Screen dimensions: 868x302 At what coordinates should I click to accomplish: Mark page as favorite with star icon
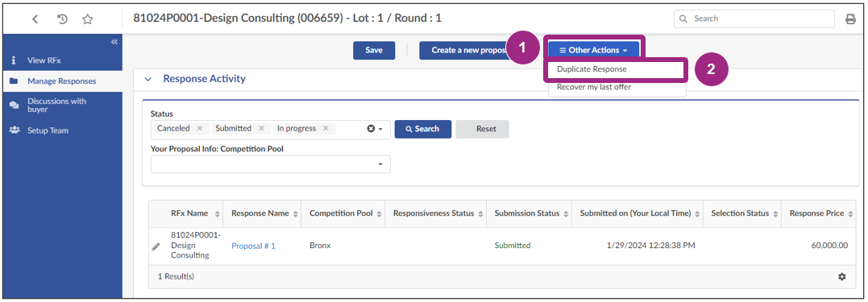click(x=88, y=19)
